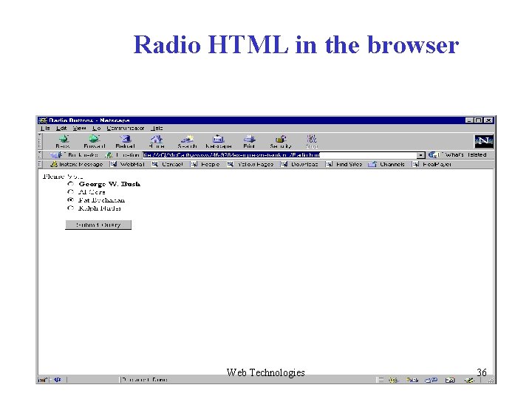532x399 pixels.
Task: Collapse the navigation toolbar grip handle
Action: point(40,141)
